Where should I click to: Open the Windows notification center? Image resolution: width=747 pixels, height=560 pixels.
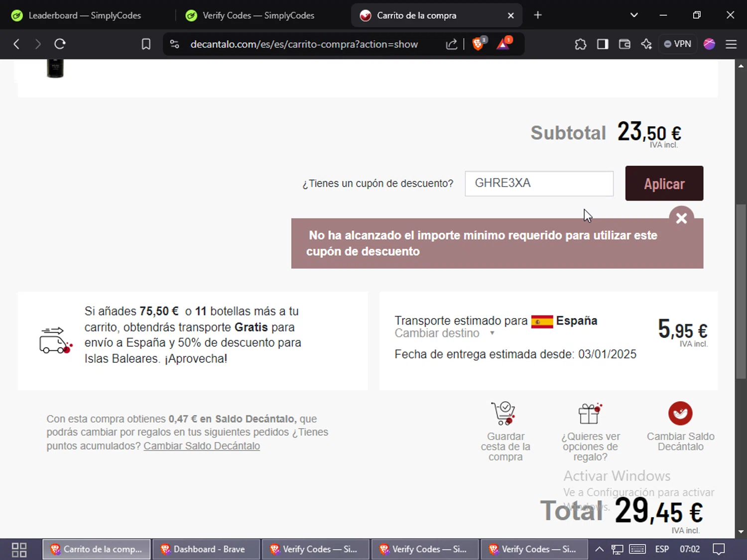tap(719, 550)
